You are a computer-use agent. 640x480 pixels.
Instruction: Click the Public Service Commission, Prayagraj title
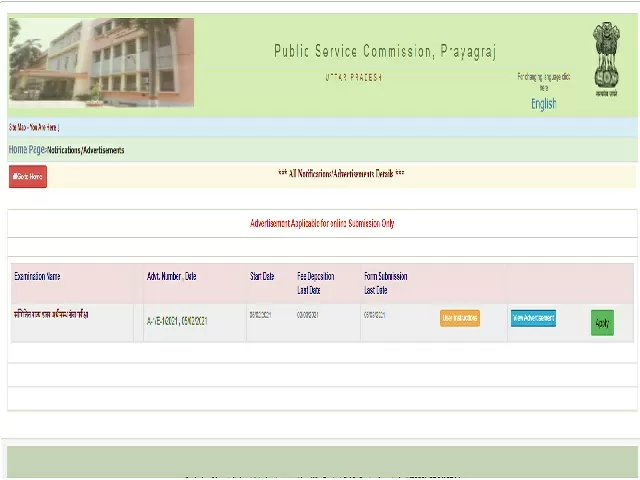[x=385, y=51]
